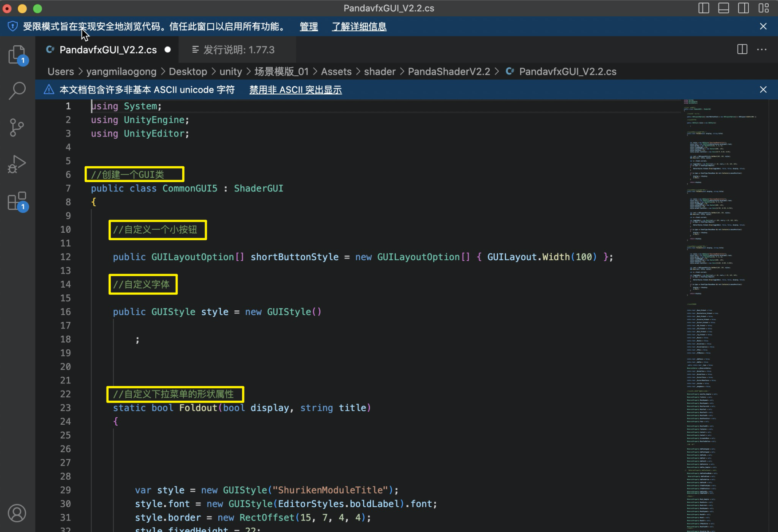Screen dimensions: 778x532
Task: Open the Search view icon
Action: pyautogui.click(x=17, y=91)
